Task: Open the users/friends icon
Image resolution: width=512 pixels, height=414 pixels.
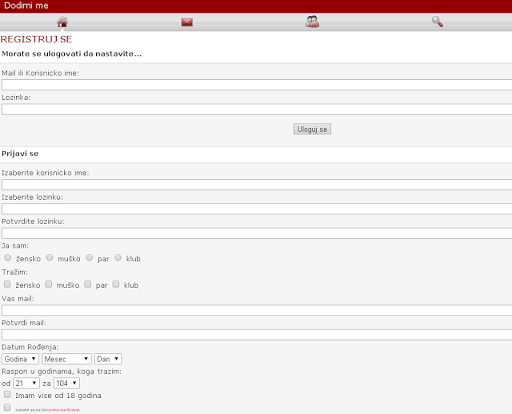Action: pyautogui.click(x=312, y=22)
